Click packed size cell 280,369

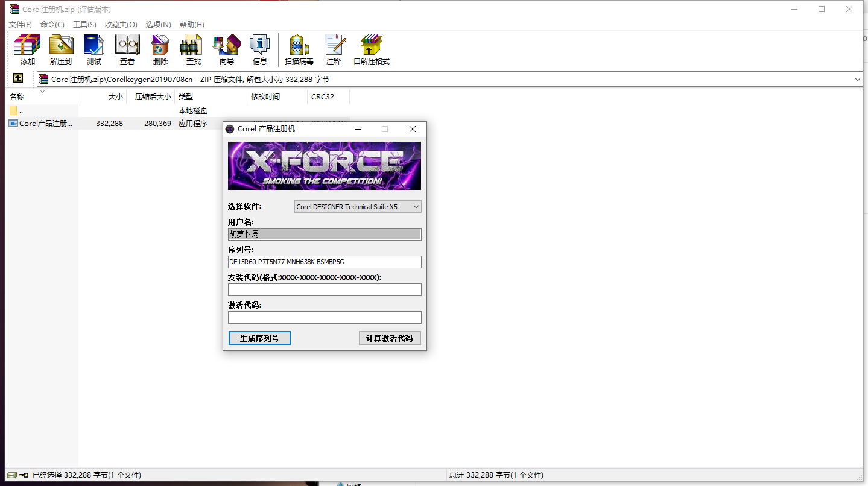pyautogui.click(x=157, y=124)
